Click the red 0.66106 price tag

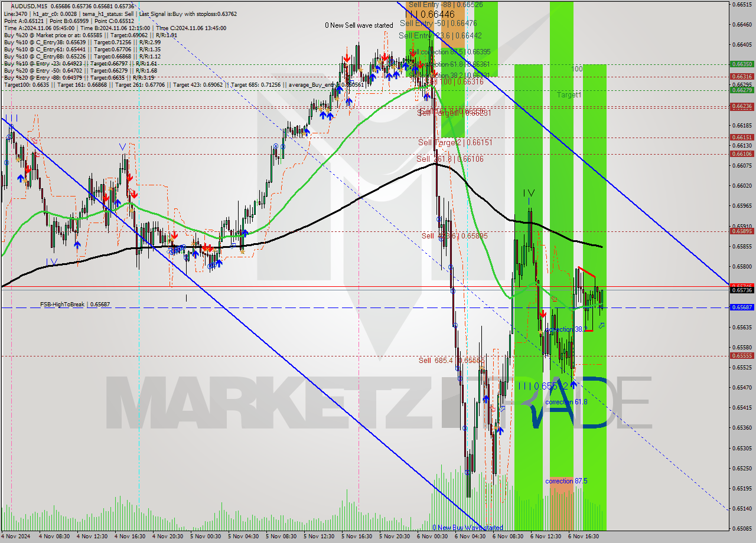point(742,153)
